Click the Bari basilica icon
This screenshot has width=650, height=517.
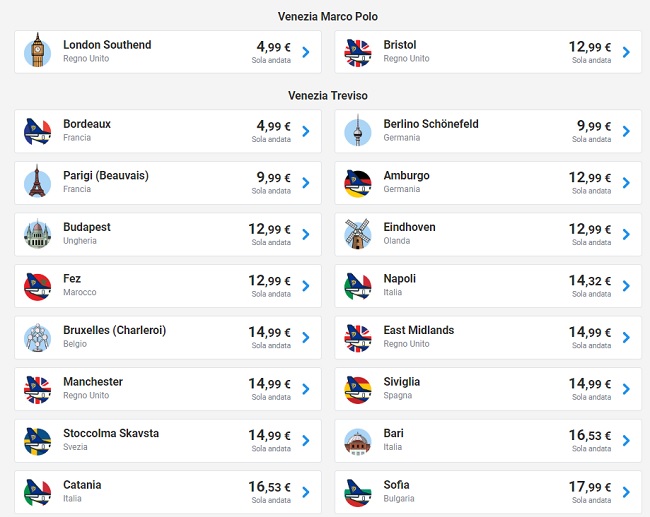pos(357,440)
